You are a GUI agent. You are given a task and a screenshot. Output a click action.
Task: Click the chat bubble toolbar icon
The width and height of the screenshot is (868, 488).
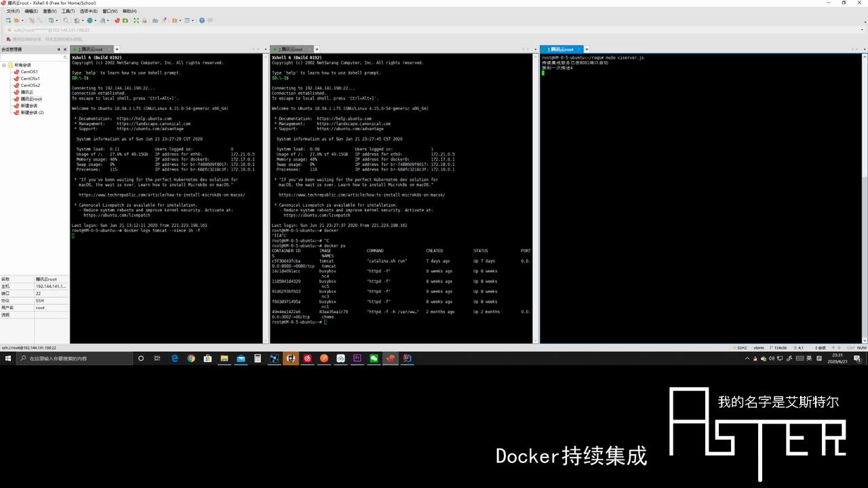(x=210, y=20)
